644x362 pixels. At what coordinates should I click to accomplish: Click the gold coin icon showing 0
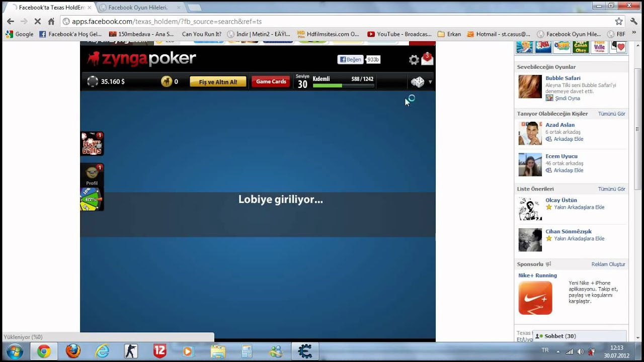click(x=167, y=81)
